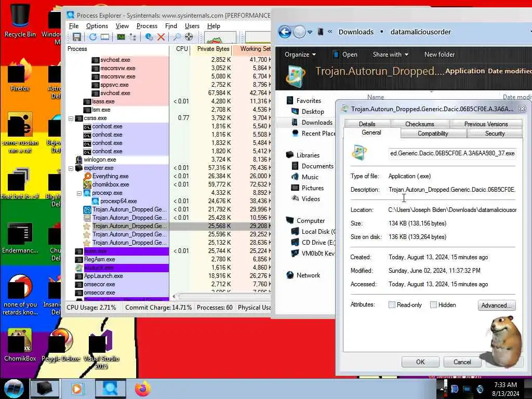This screenshot has width=532, height=399.
Task: Select Local Disk under Computer sidebar
Action: pyautogui.click(x=313, y=232)
